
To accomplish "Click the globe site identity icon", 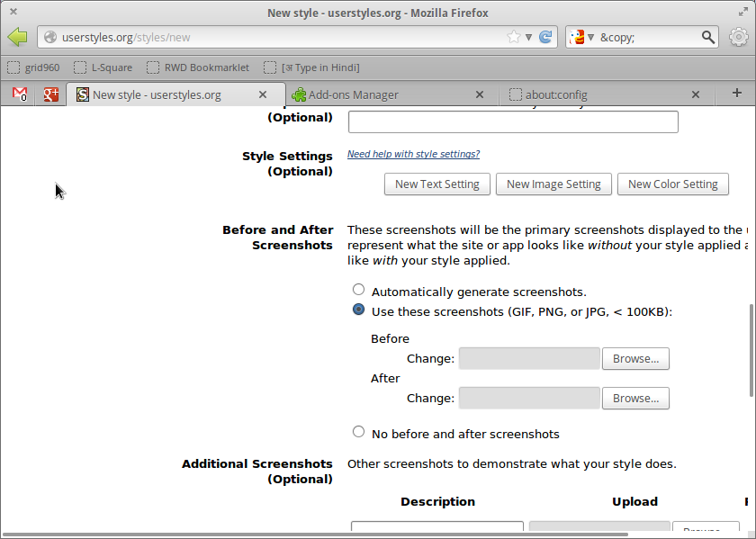I will click(x=51, y=37).
